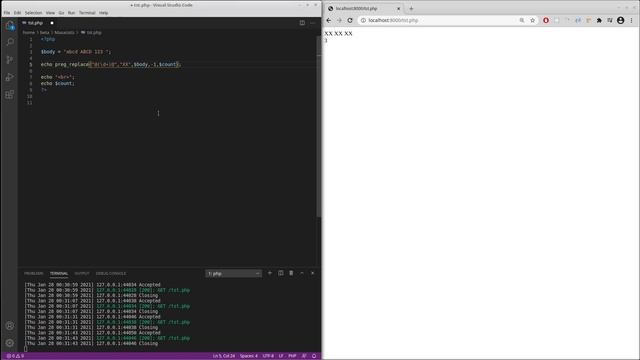The width and height of the screenshot is (640, 360).
Task: Open the Search view in activity bar
Action: [x=10, y=42]
